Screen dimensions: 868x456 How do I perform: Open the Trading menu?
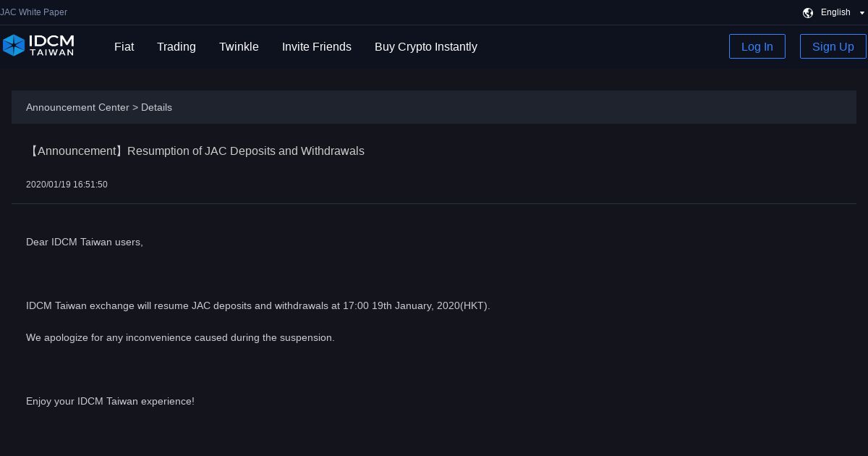[x=176, y=46]
